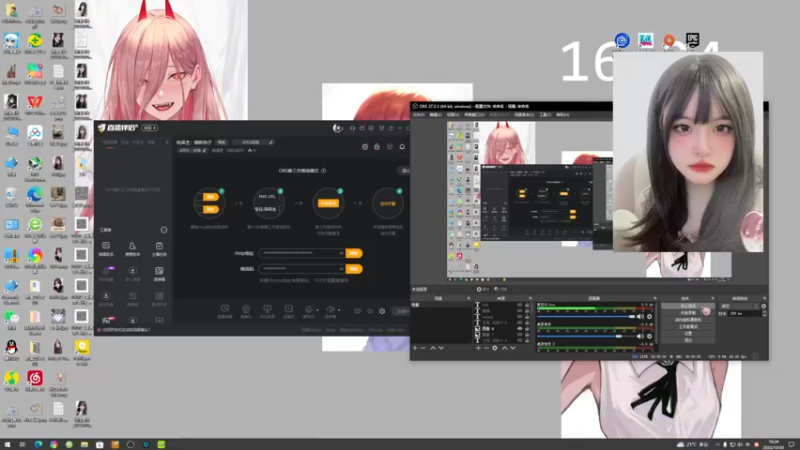Image resolution: width=800 pixels, height=450 pixels.
Task: Add camera source in streaming companion toolbar
Action: (246, 310)
